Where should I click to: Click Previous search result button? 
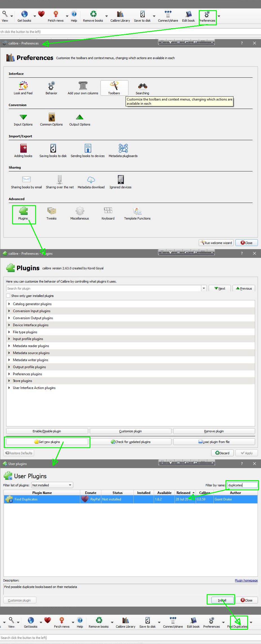(244, 288)
